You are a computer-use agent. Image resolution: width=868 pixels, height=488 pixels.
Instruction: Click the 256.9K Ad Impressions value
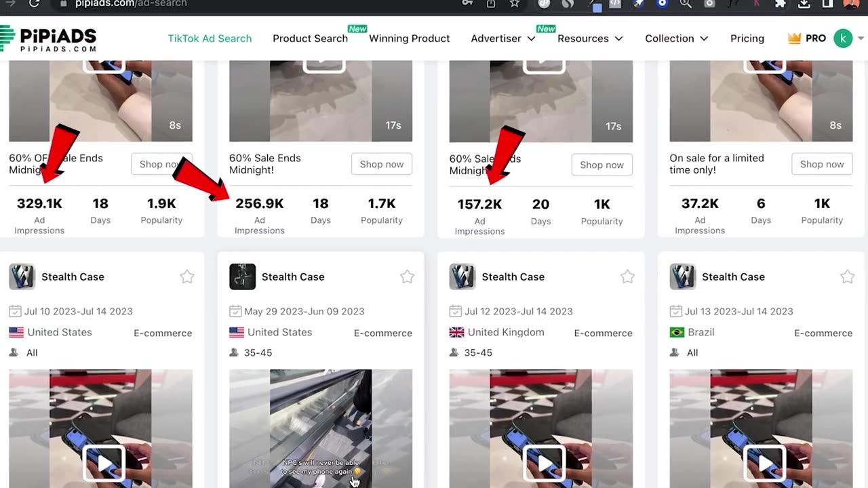tap(260, 203)
